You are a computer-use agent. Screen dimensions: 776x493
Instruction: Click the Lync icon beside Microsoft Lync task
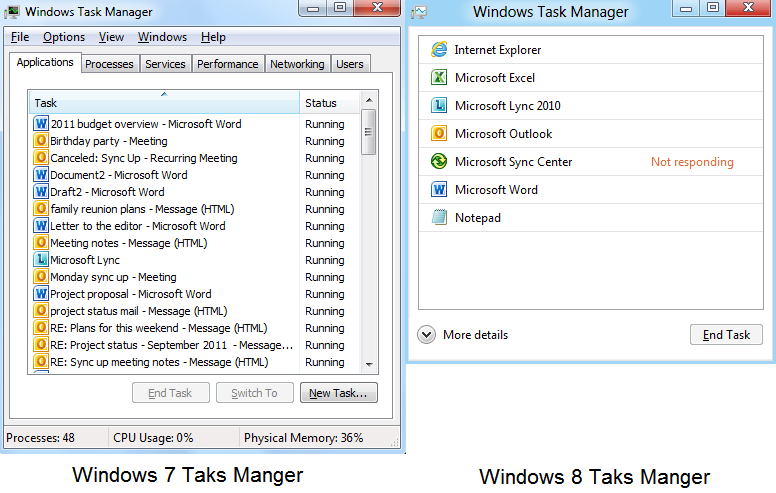coord(41,259)
